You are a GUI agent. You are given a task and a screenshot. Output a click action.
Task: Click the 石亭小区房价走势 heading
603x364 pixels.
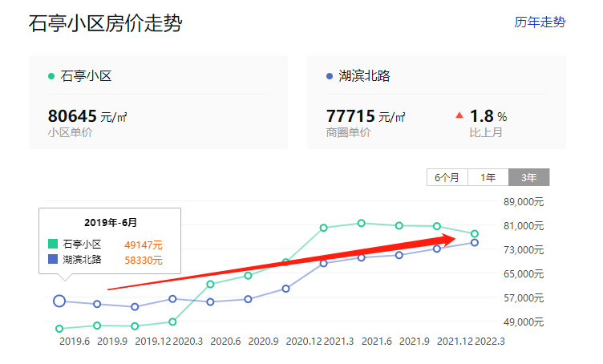pos(105,23)
